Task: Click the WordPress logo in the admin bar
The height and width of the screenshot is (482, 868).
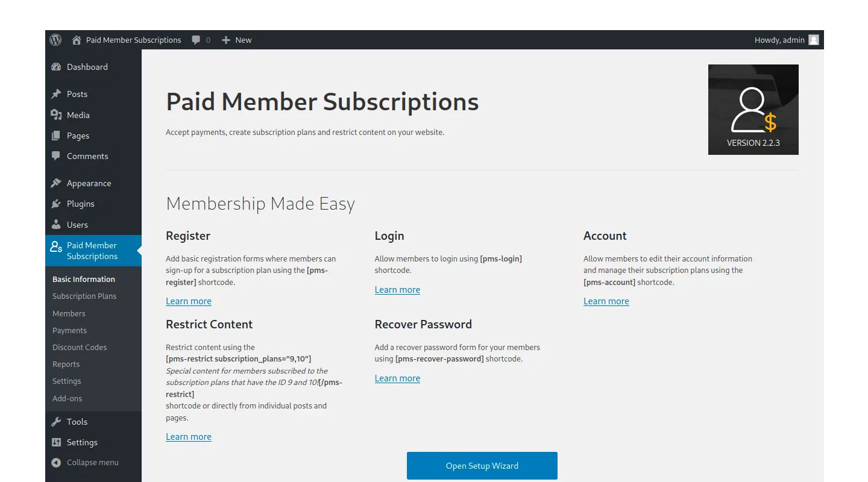Action: (x=55, y=40)
